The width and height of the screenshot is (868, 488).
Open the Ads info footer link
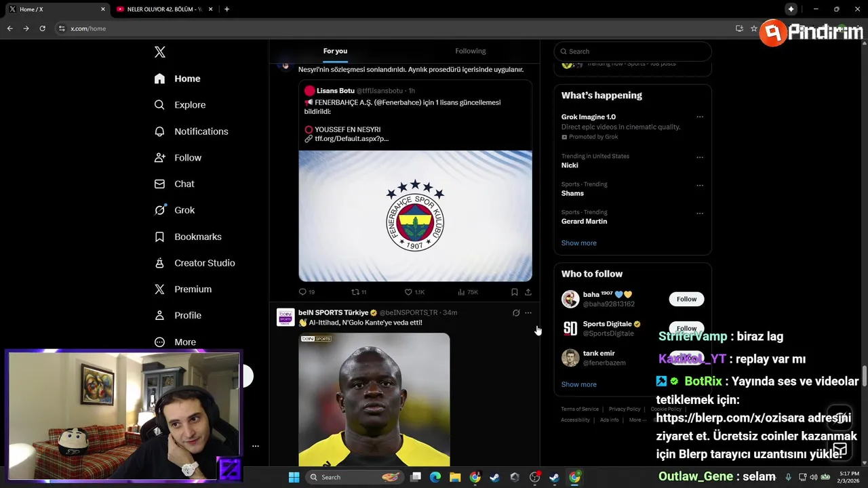coord(609,420)
